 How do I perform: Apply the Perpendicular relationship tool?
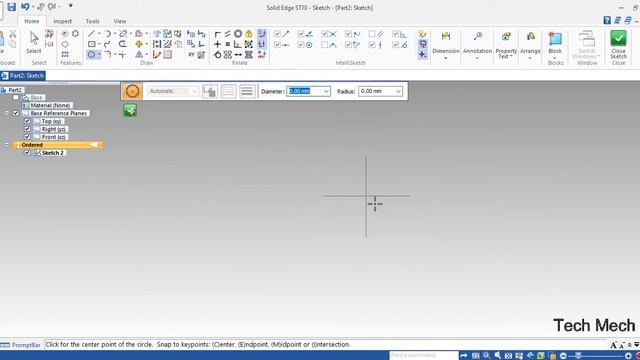[x=238, y=44]
